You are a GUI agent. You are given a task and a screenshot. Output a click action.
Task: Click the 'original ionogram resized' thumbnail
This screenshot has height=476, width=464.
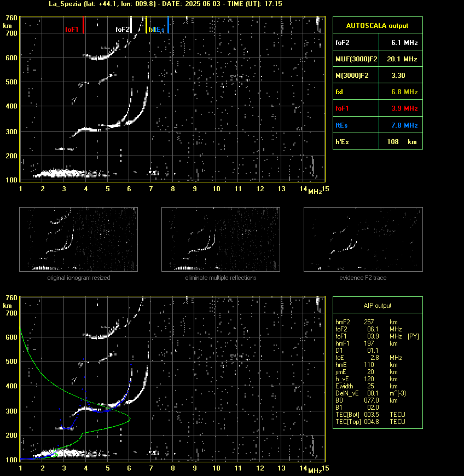click(x=79, y=239)
